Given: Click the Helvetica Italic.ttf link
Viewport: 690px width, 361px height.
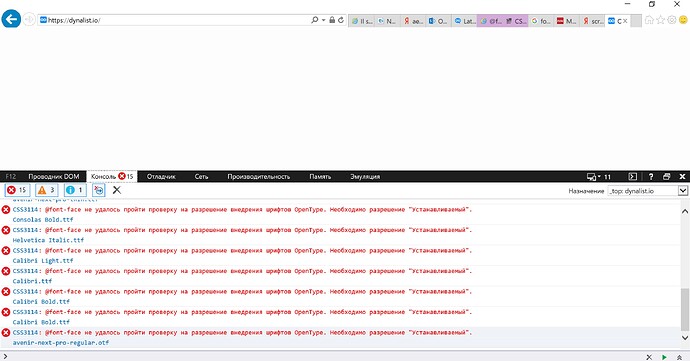Looking at the screenshot, I should point(48,240).
